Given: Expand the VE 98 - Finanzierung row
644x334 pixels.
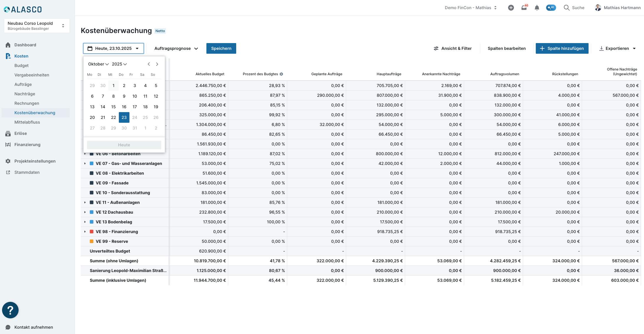Looking at the screenshot, I should (85, 232).
